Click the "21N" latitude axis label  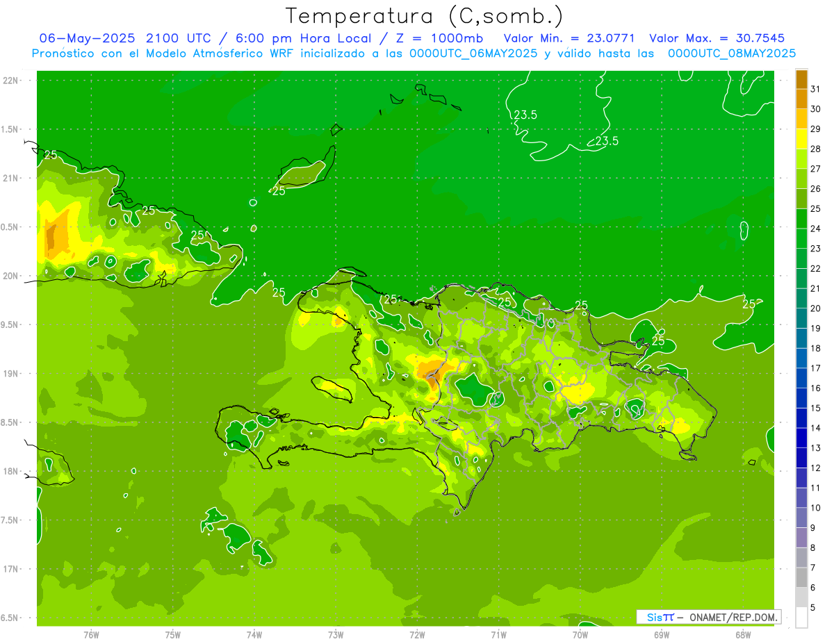tap(11, 179)
